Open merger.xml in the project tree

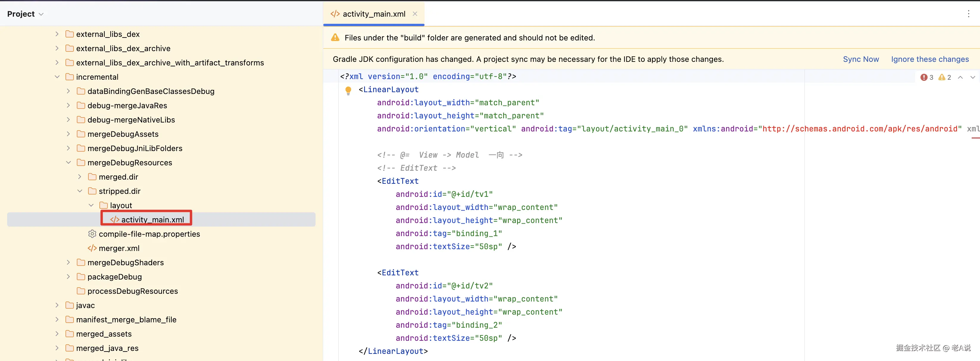click(x=119, y=248)
